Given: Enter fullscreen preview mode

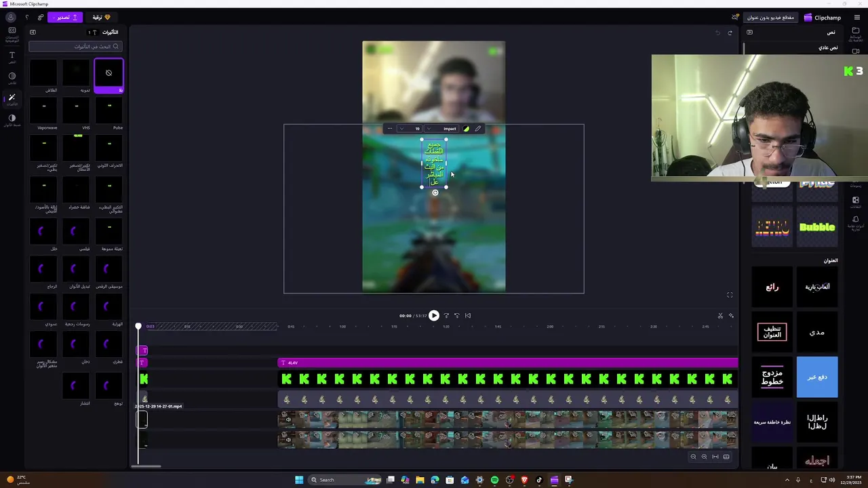Looking at the screenshot, I should [x=730, y=295].
